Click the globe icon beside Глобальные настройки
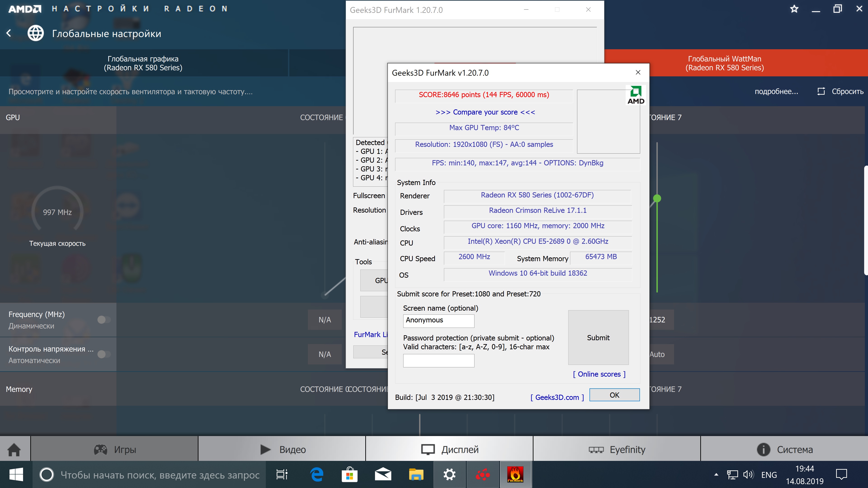This screenshot has width=868, height=488. tap(36, 33)
